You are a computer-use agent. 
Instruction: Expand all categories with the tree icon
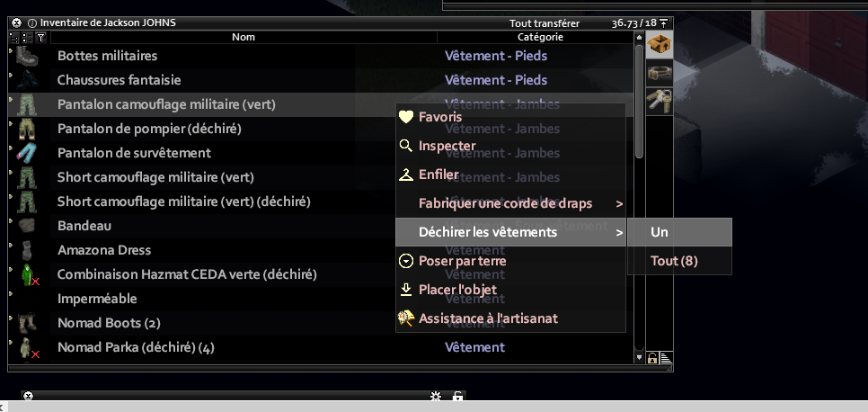(14, 37)
